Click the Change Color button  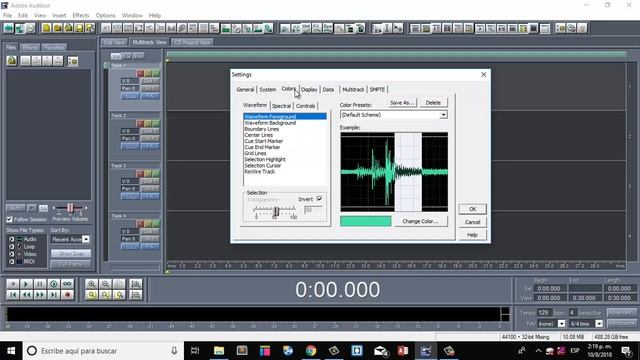(420, 221)
